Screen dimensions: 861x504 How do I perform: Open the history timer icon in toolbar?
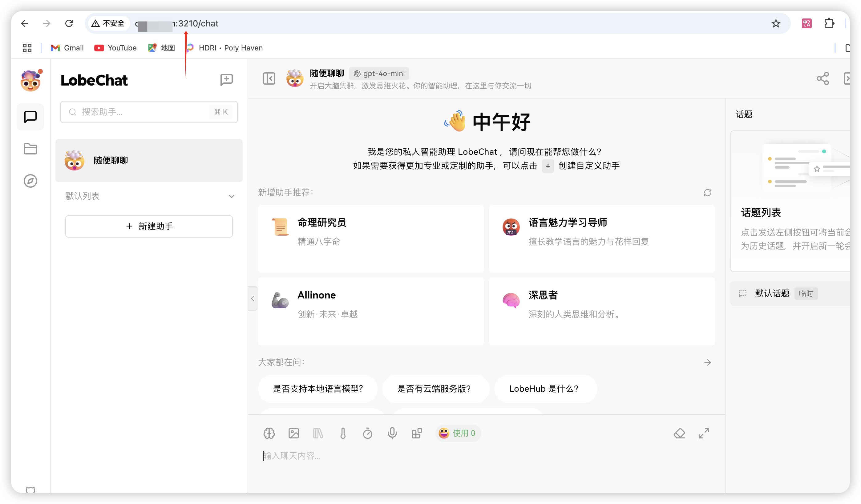click(368, 434)
